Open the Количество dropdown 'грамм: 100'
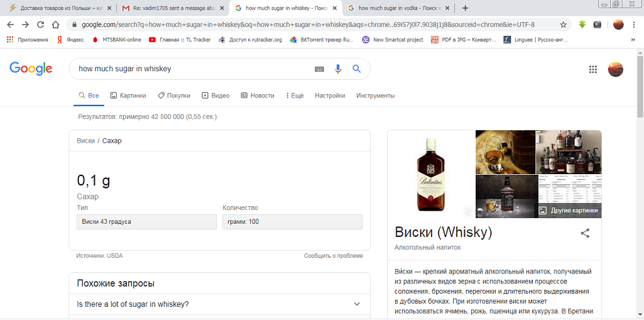 (292, 222)
